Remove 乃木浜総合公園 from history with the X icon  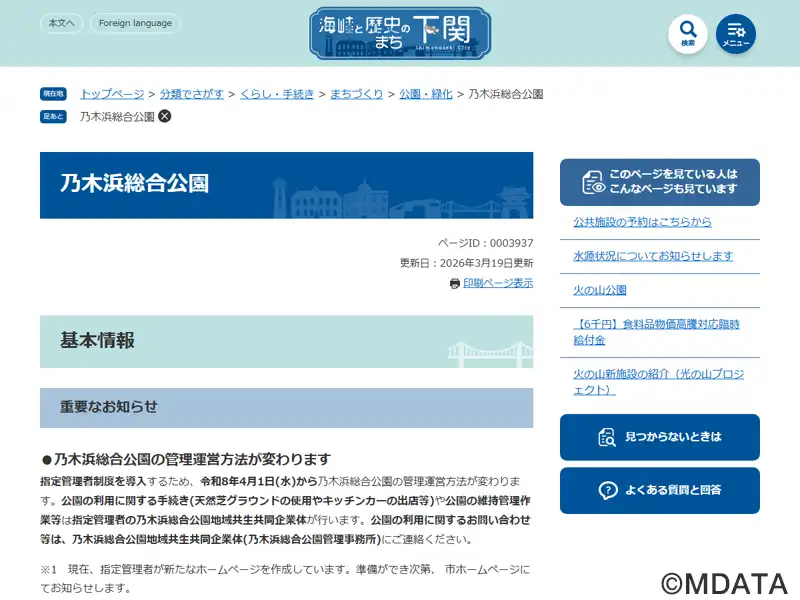(165, 116)
